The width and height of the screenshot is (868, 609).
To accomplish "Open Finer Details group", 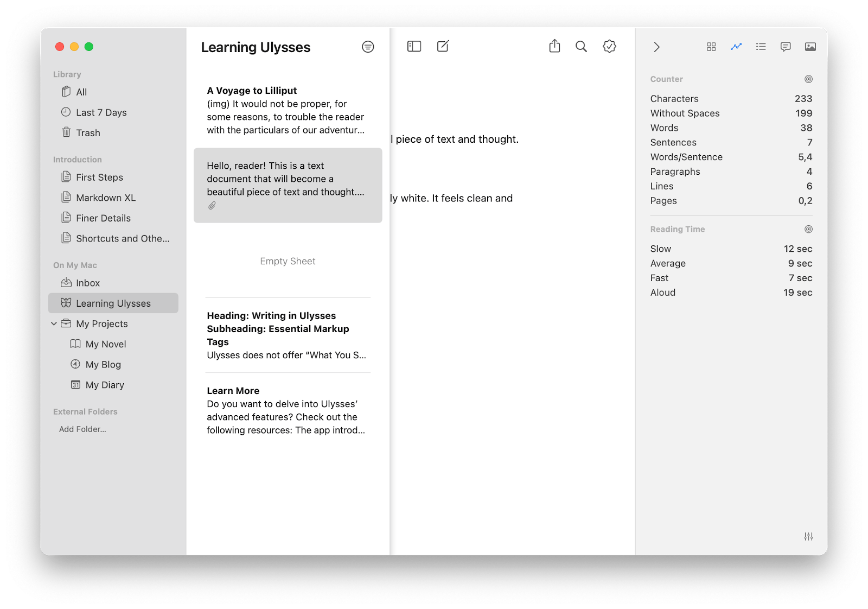I will point(113,218).
